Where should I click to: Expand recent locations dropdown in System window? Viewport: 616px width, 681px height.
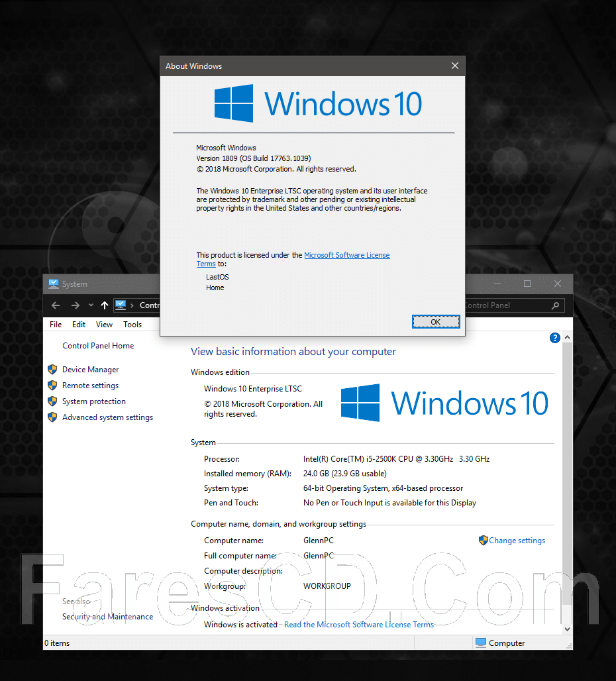pyautogui.click(x=91, y=305)
